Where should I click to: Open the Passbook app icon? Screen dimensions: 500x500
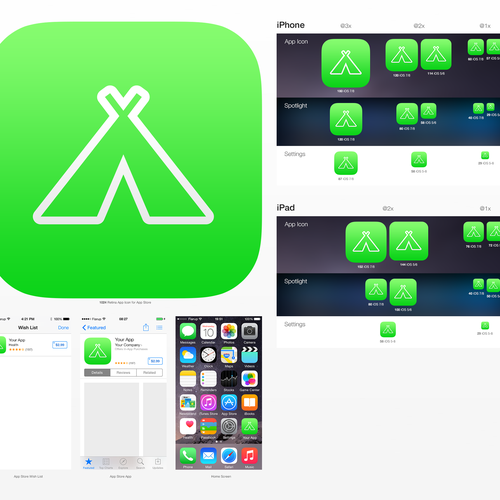pyautogui.click(x=208, y=426)
